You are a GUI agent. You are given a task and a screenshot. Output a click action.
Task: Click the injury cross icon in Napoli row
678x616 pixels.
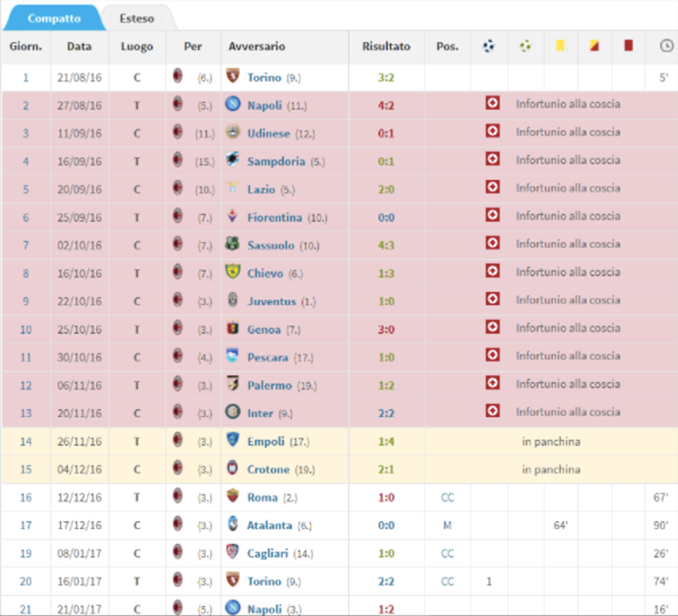[492, 103]
